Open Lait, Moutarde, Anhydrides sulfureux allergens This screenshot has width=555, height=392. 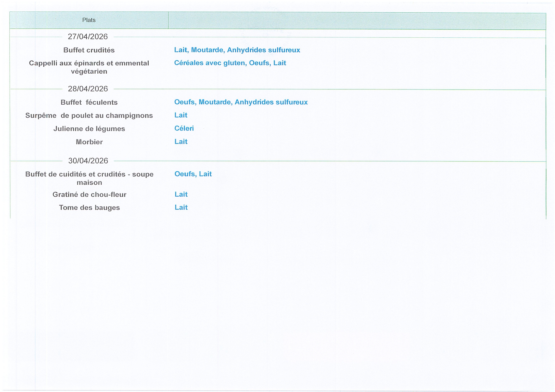[x=237, y=50]
